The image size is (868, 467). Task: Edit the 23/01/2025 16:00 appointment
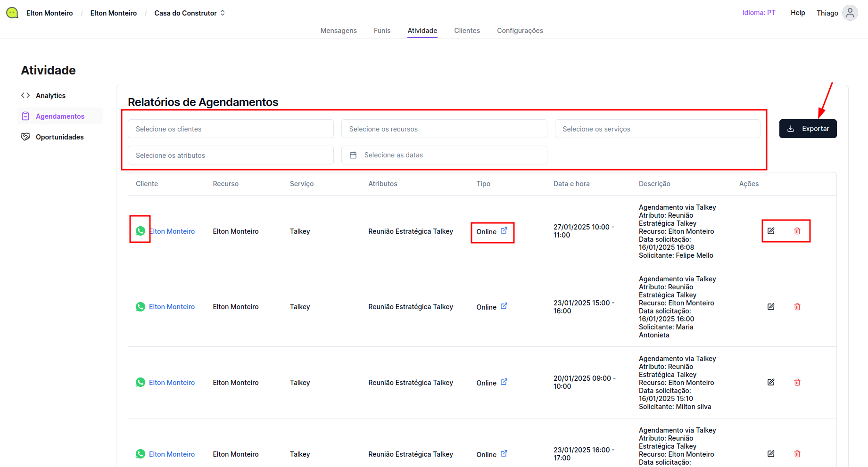[x=771, y=454]
